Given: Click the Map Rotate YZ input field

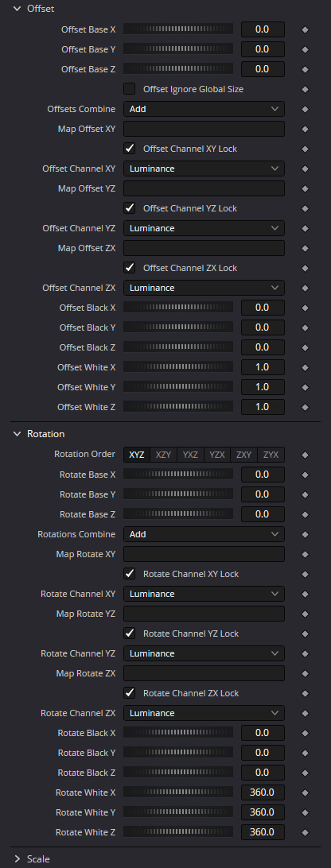Looking at the screenshot, I should click(x=204, y=614).
